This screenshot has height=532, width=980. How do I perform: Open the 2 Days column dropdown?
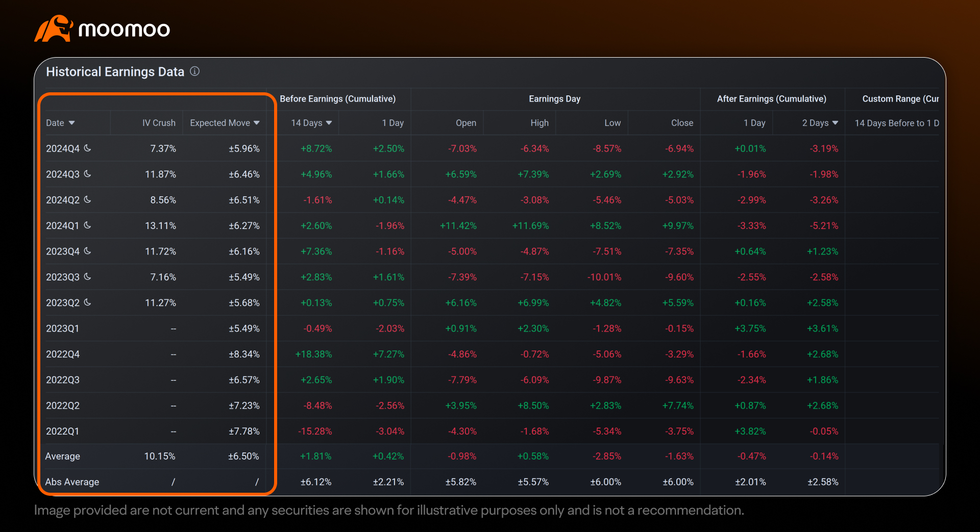pyautogui.click(x=835, y=122)
